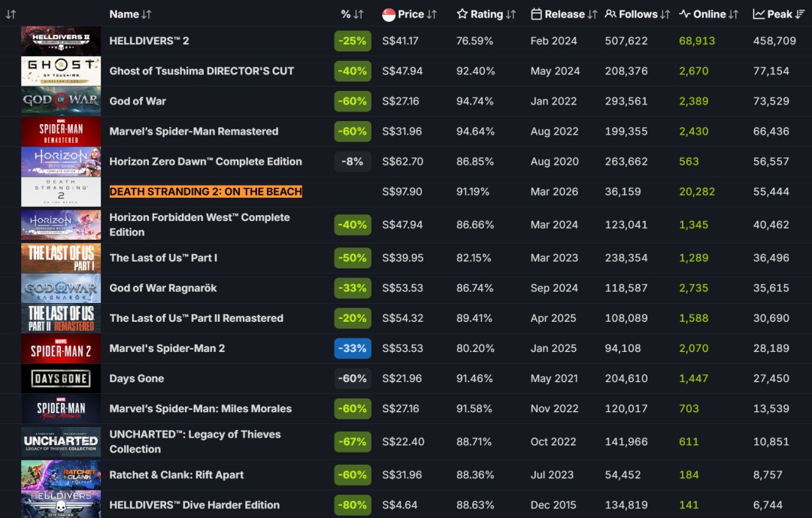Open the HELLDIVERS 2 game thumbnail
This screenshot has width=812, height=518.
click(x=61, y=41)
